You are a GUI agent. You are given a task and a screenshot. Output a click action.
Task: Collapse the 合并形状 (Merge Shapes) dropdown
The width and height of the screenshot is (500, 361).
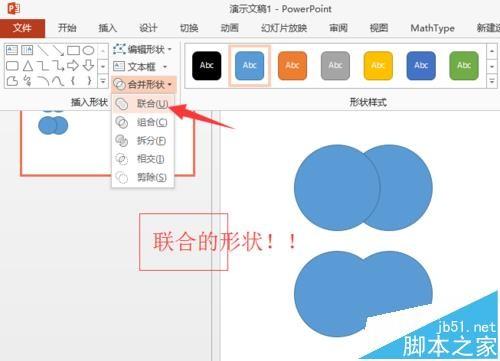(x=143, y=85)
